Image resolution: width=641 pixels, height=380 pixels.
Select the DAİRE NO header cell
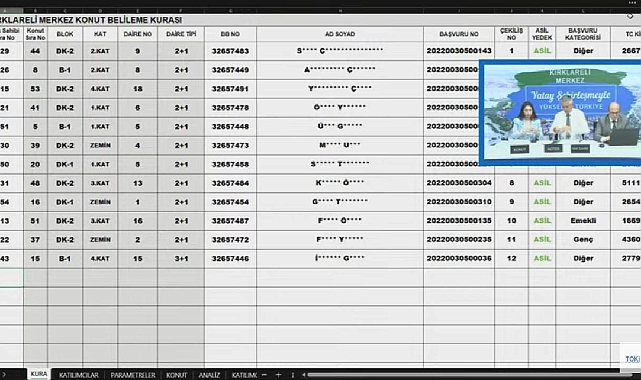click(137, 34)
